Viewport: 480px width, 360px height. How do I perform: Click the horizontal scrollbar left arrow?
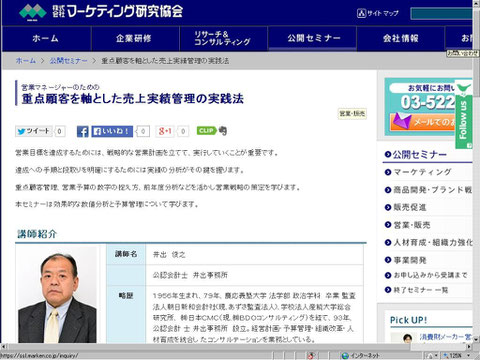[4, 347]
